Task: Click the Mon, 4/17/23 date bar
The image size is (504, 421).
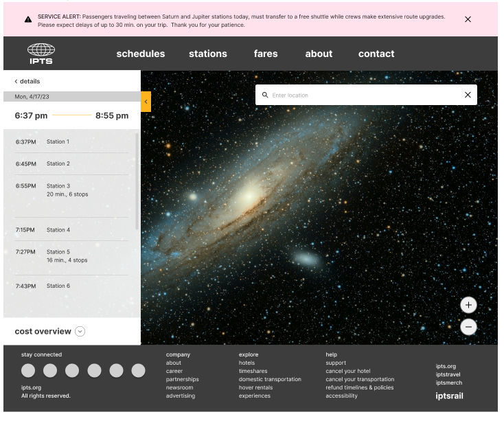Action: click(x=73, y=97)
